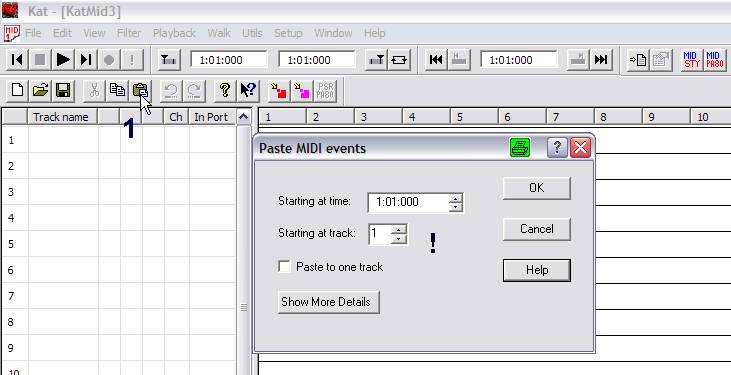731x375 pixels.
Task: Open the Filter menu
Action: (x=129, y=33)
